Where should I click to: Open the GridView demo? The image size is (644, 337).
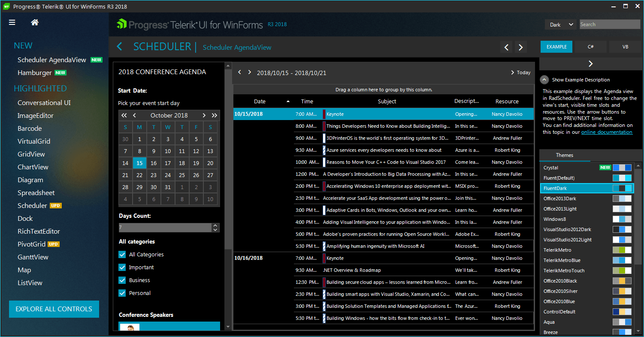click(x=31, y=154)
